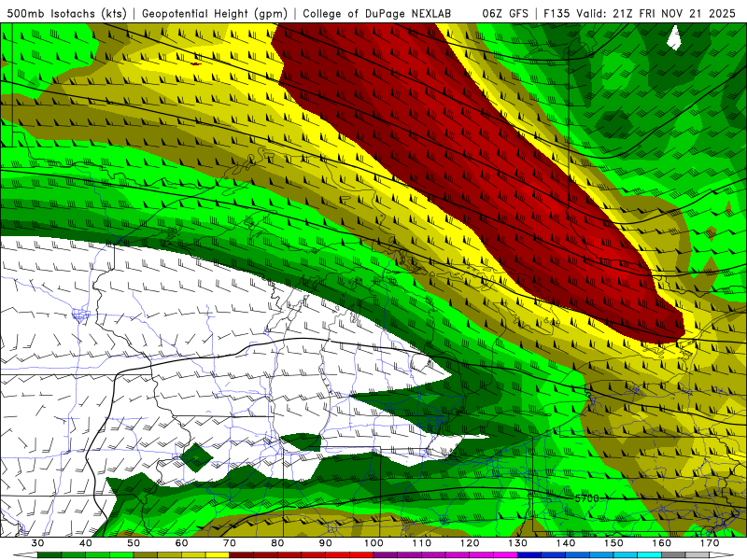Click the legend value '40'
This screenshot has width=747, height=560.
86,543
